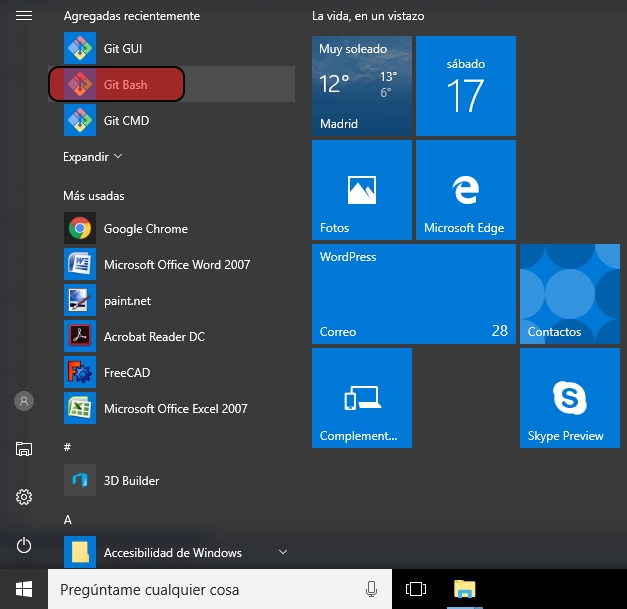
Task: Launch the Microsoft Edge tile
Action: pyautogui.click(x=466, y=190)
